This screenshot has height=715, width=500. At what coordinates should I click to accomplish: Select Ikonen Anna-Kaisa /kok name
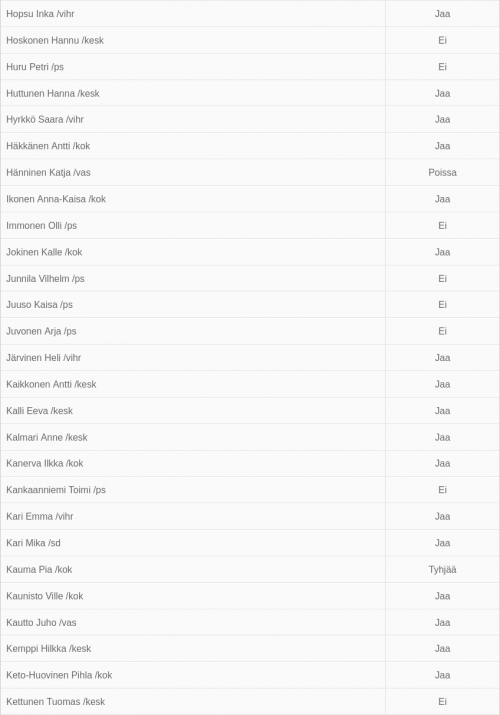point(56,199)
